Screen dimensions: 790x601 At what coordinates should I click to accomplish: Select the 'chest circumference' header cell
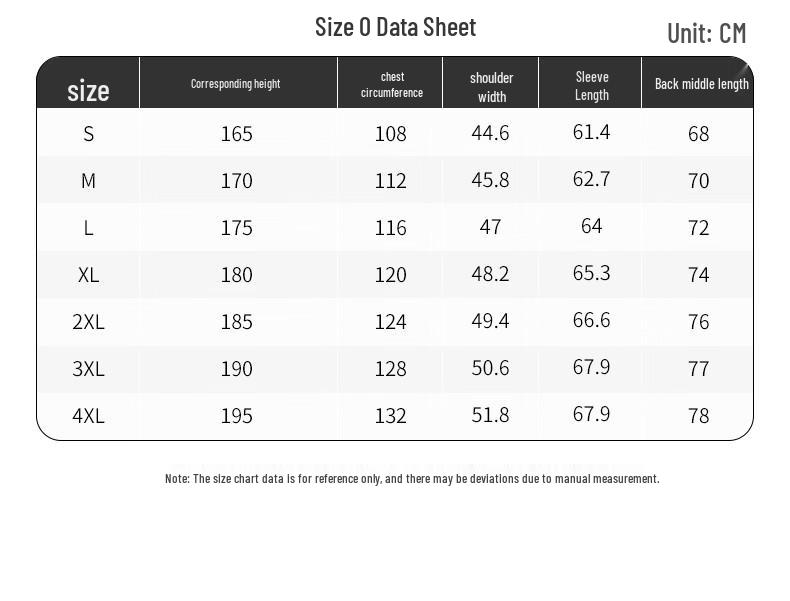tap(391, 85)
